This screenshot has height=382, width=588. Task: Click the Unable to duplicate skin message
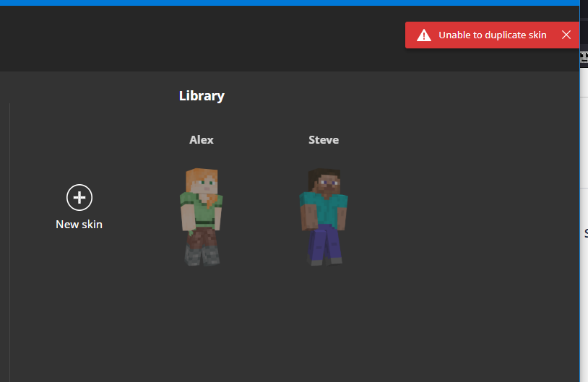point(493,35)
